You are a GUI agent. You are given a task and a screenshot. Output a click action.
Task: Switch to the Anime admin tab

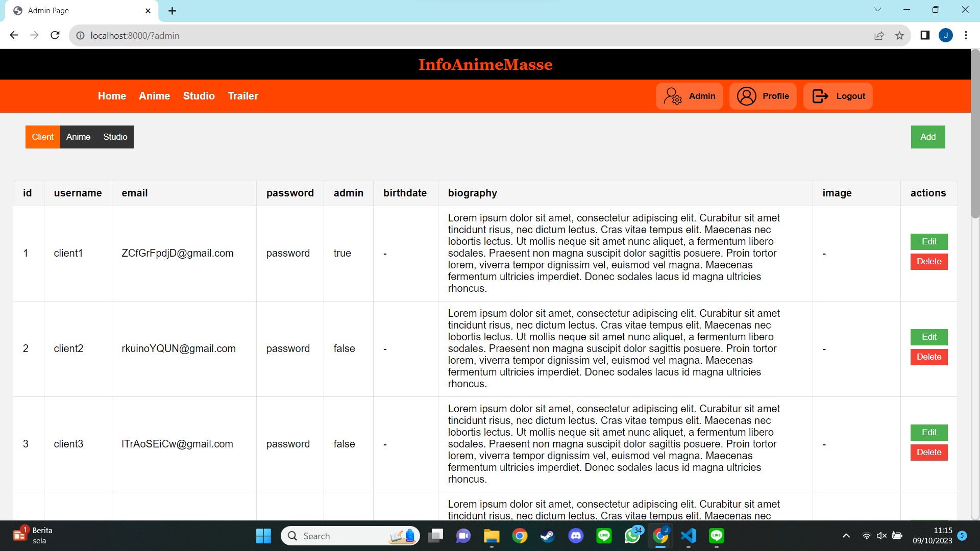coord(78,137)
